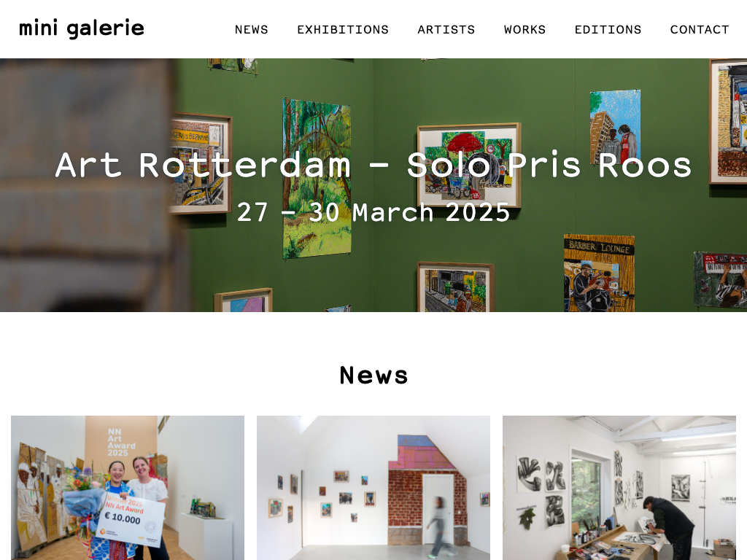Image resolution: width=747 pixels, height=560 pixels.
Task: Open the Contact page link
Action: [x=700, y=29]
